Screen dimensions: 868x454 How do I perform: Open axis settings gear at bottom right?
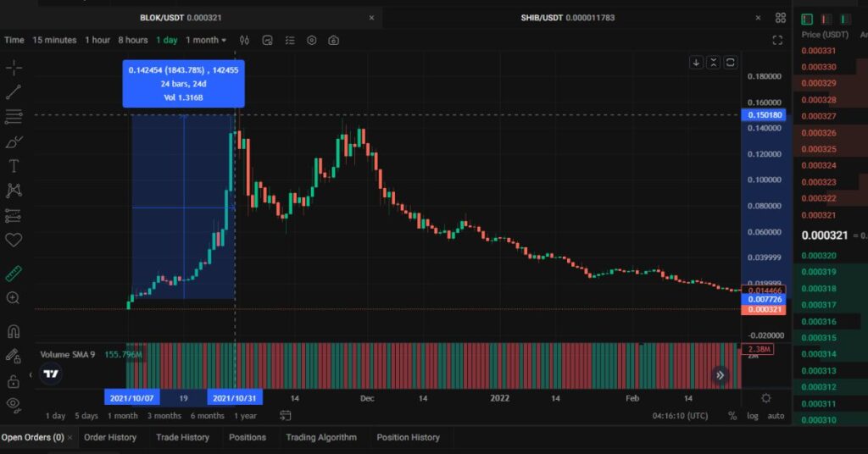tap(766, 398)
